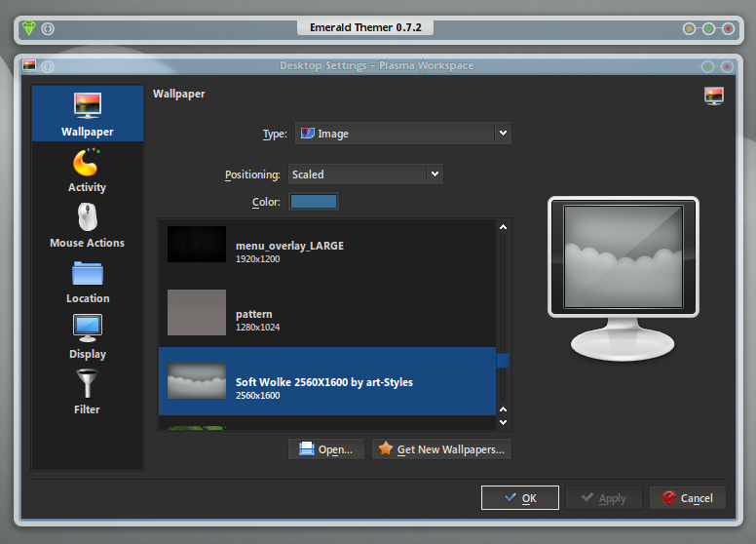
Task: Click the Apply button
Action: (604, 498)
